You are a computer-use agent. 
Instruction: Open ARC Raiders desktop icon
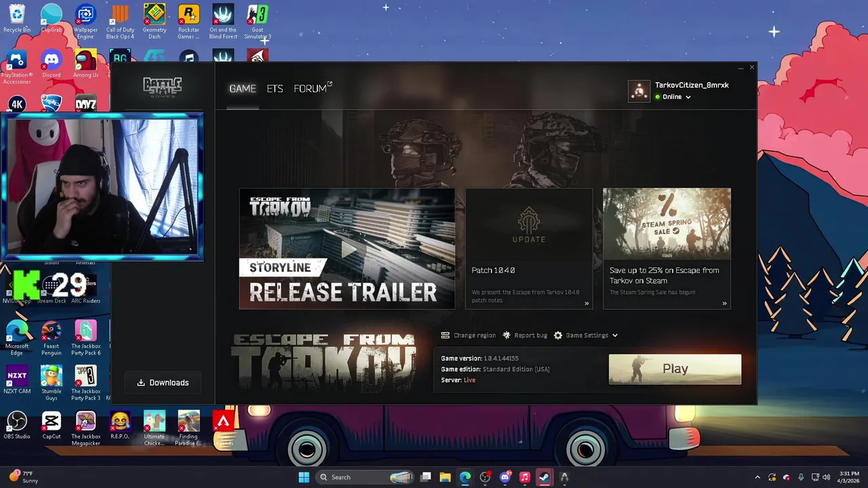pyautogui.click(x=85, y=289)
